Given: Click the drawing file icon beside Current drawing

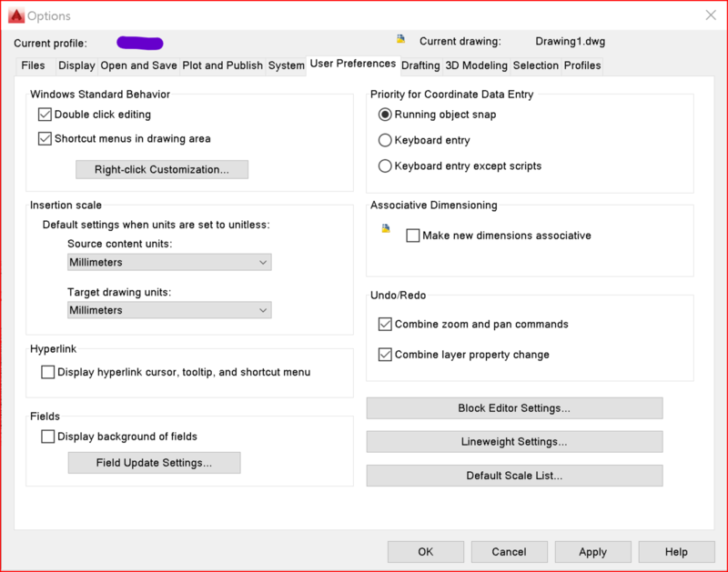Looking at the screenshot, I should pyautogui.click(x=400, y=39).
